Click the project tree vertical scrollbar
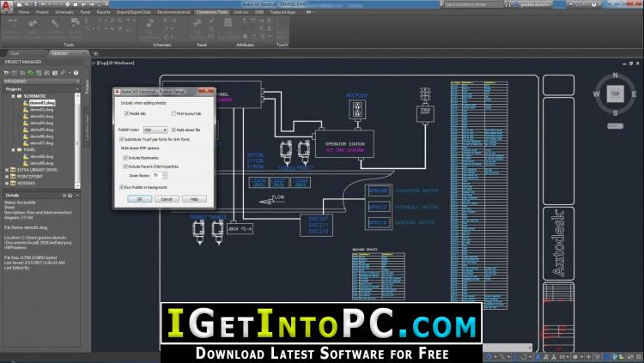644x363 pixels. [77, 140]
